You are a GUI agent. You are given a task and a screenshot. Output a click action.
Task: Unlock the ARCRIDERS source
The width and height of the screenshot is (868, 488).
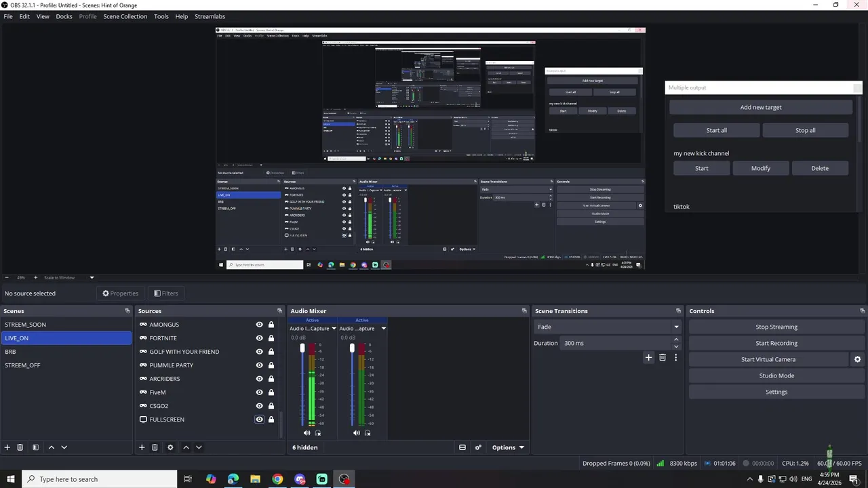point(271,379)
